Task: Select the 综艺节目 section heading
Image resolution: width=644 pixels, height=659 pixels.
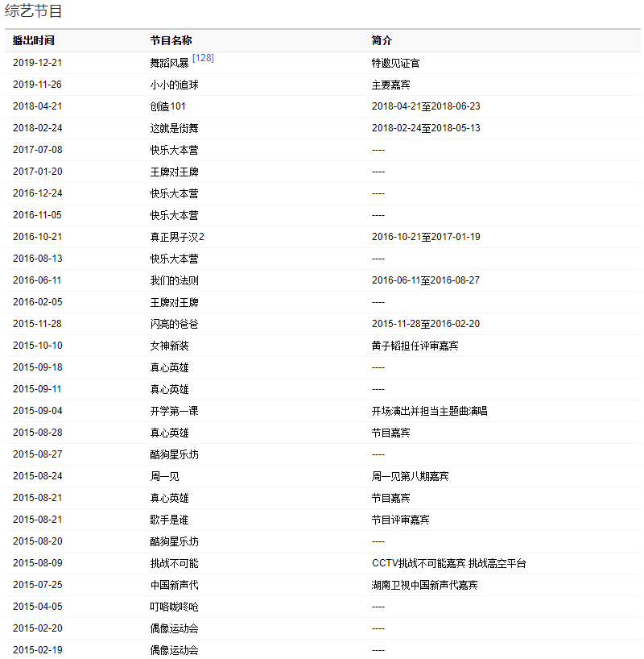Action: [34, 11]
